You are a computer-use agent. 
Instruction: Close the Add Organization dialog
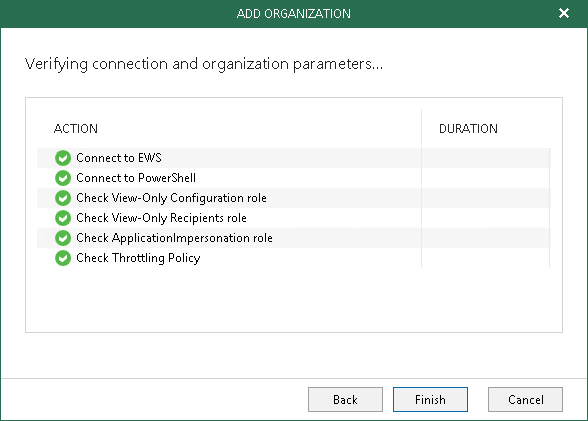564,13
